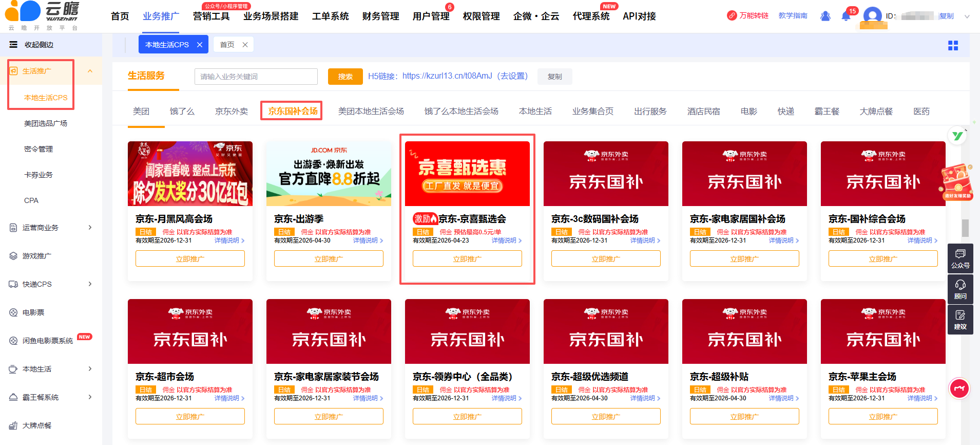Click the 公众号 floating sidebar icon
The height and width of the screenshot is (445, 980).
click(x=960, y=258)
